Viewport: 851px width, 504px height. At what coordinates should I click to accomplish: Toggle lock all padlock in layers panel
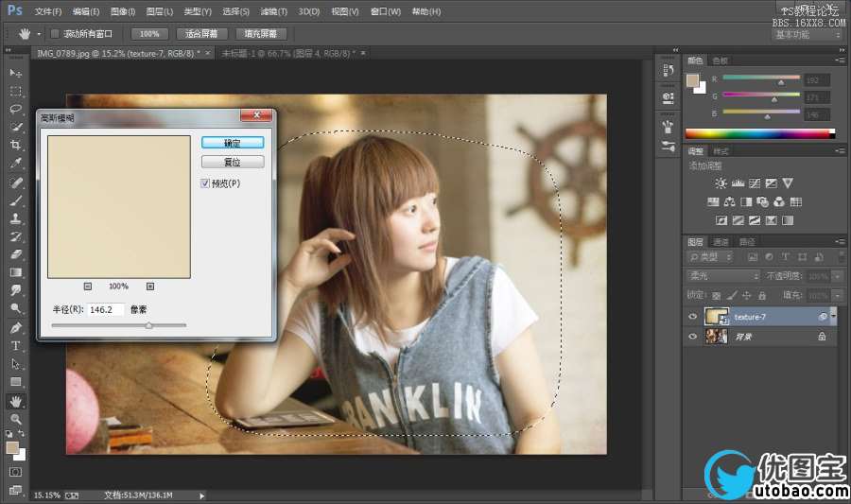[x=762, y=296]
